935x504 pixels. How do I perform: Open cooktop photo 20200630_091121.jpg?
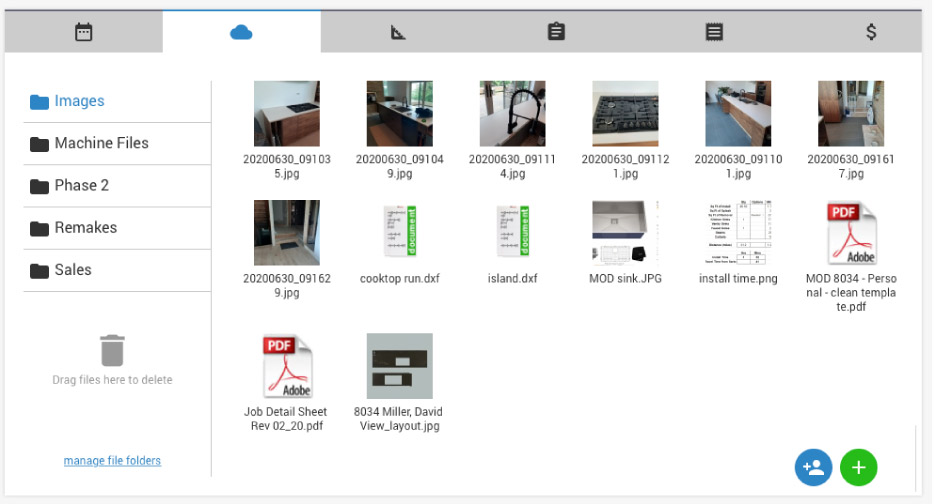[x=626, y=114]
